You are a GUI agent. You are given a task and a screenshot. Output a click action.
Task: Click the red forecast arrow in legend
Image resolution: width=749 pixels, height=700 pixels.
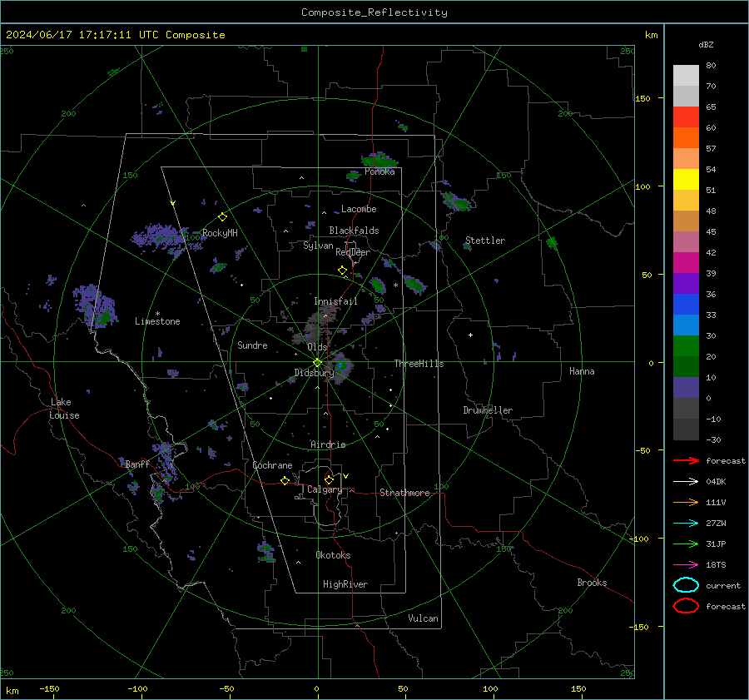(686, 460)
